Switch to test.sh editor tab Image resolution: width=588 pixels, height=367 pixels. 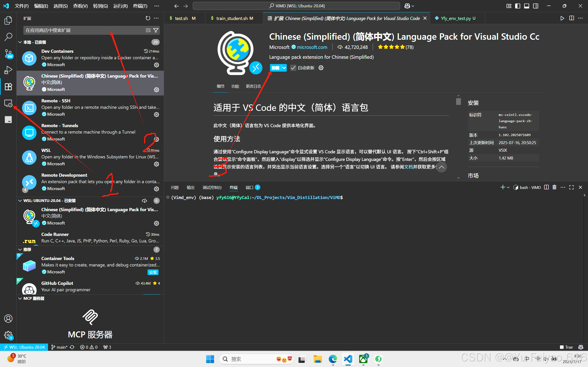click(185, 18)
